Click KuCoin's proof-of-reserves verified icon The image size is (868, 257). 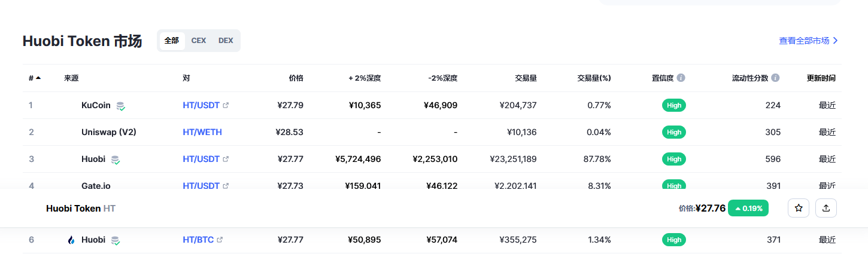(x=121, y=106)
